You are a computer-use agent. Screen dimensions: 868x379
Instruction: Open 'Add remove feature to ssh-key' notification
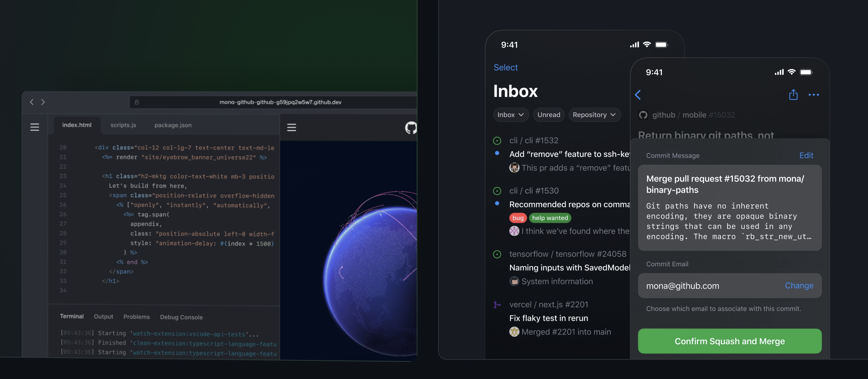570,154
